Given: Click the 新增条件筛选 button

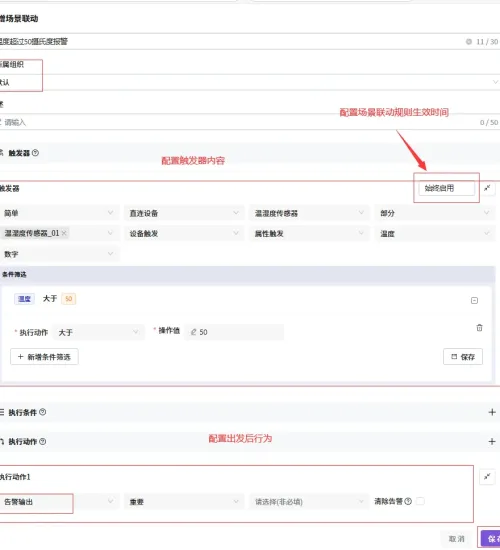Looking at the screenshot, I should pyautogui.click(x=44, y=357).
